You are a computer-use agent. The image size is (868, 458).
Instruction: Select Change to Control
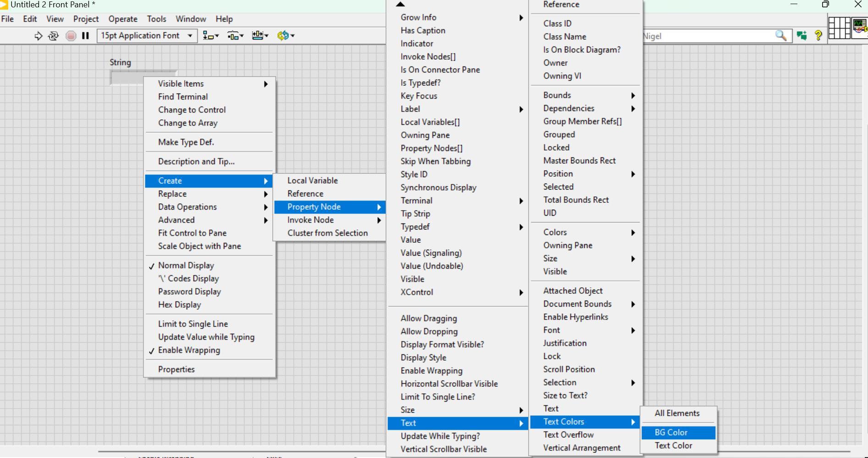(192, 110)
